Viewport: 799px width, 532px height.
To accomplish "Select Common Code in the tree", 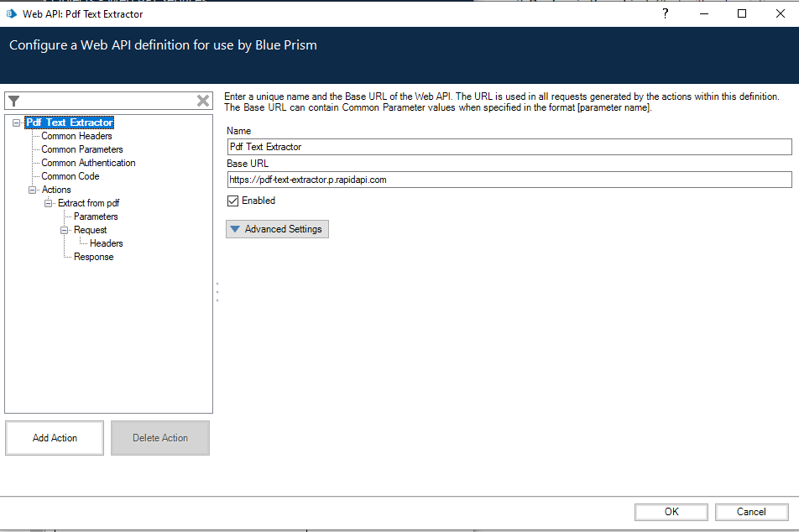I will [x=70, y=176].
